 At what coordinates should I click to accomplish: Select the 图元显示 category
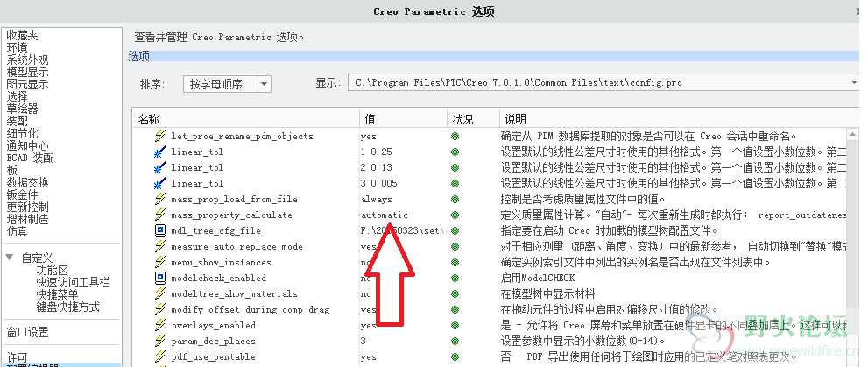(x=27, y=84)
